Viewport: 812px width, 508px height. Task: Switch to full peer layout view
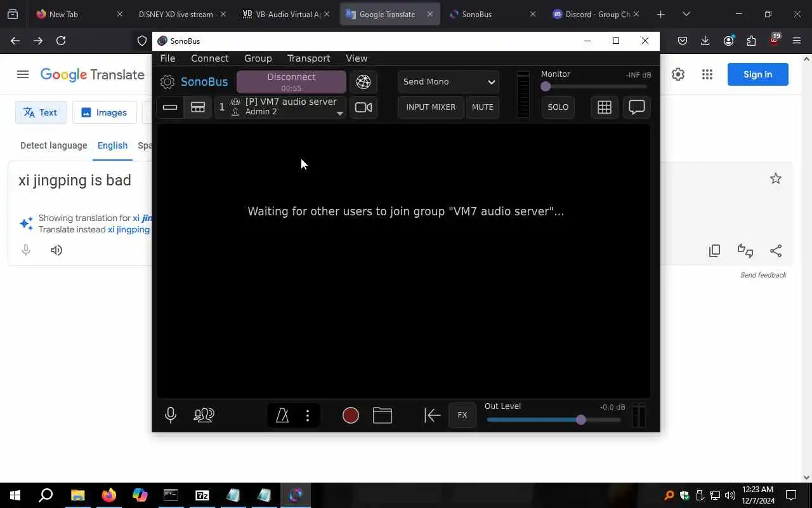198,107
